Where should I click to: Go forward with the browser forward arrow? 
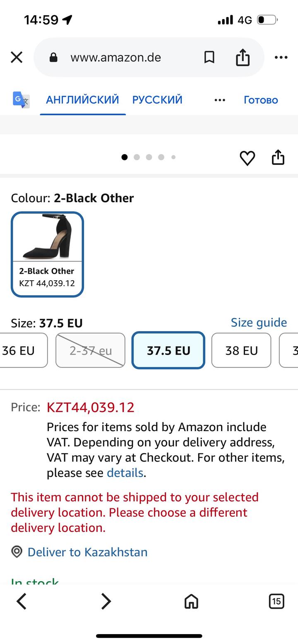click(106, 601)
